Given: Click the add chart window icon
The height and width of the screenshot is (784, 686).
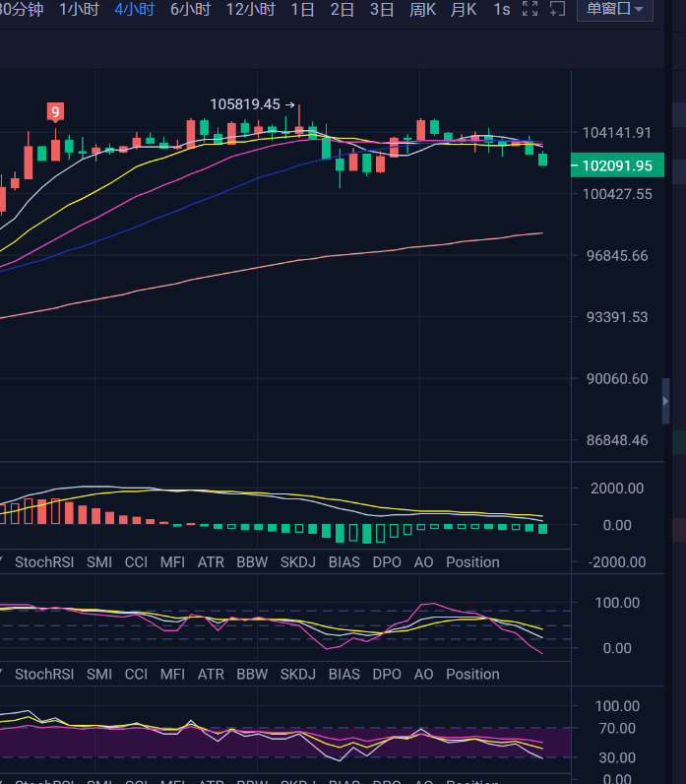Looking at the screenshot, I should click(557, 9).
